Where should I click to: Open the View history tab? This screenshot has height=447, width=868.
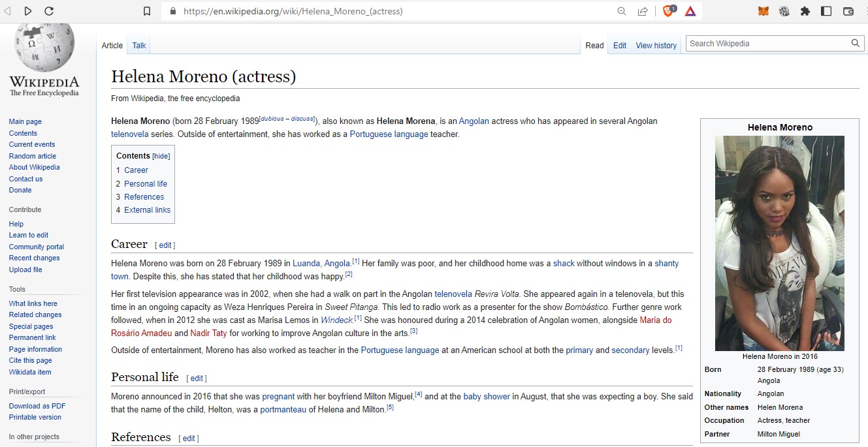pyautogui.click(x=656, y=46)
